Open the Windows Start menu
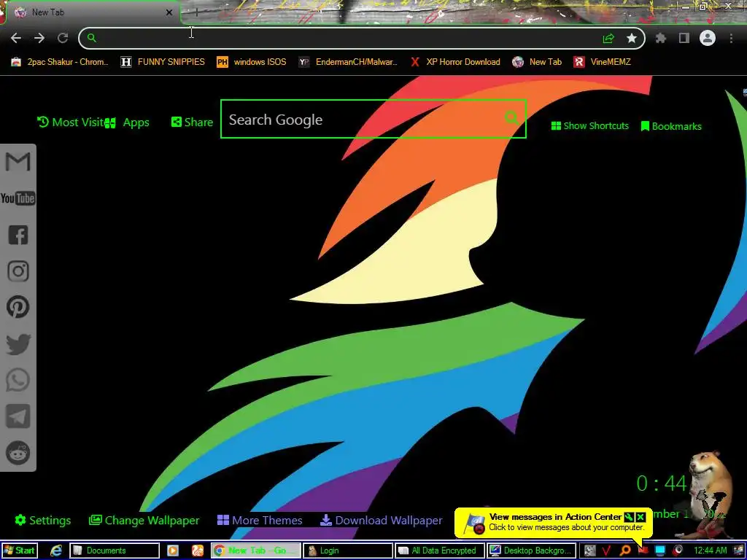Image resolution: width=747 pixels, height=560 pixels. 19,551
